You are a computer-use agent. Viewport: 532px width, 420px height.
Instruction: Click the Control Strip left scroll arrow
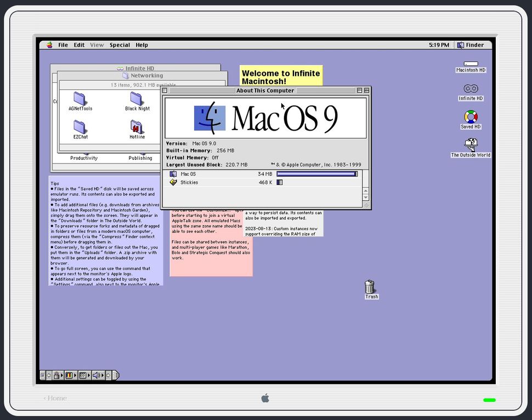(x=48, y=376)
